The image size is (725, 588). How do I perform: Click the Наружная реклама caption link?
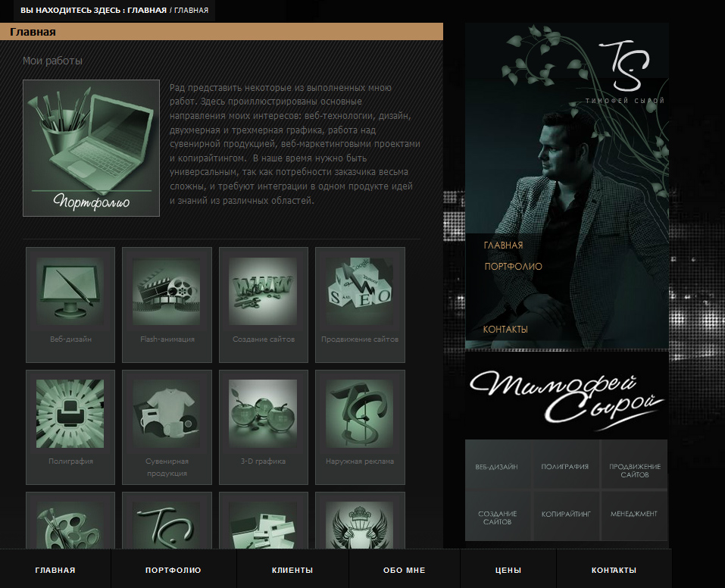360,461
